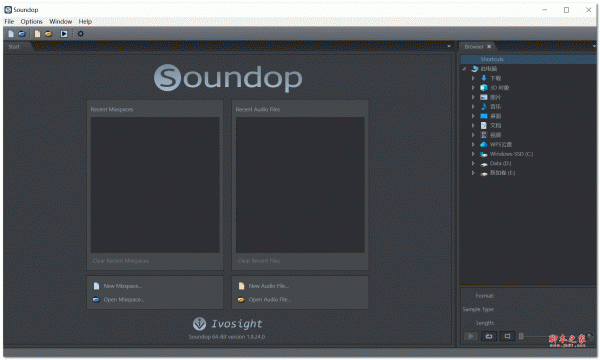Click the New Audio File... link
This screenshot has height=360, width=600.
pyautogui.click(x=269, y=286)
